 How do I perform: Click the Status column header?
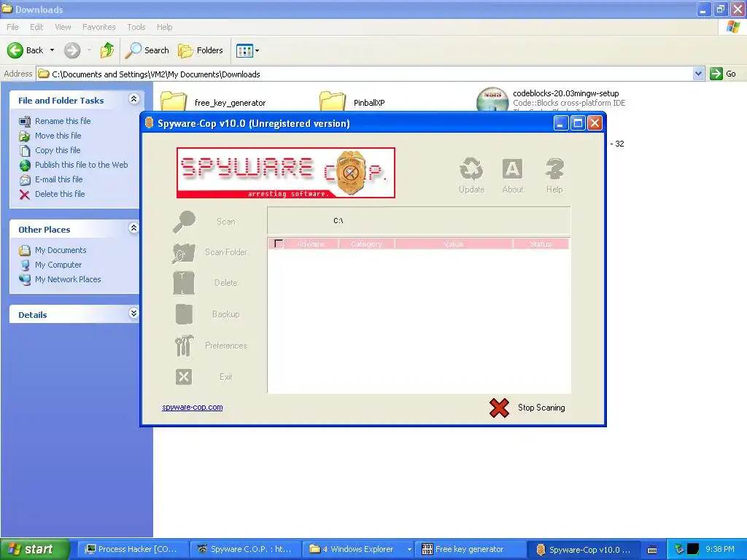pyautogui.click(x=541, y=244)
